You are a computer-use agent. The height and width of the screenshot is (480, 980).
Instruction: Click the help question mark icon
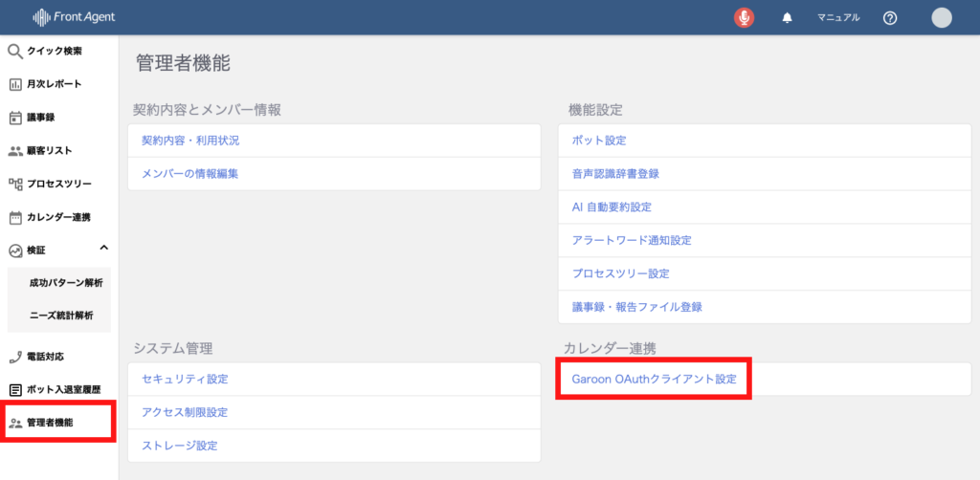[x=889, y=17]
